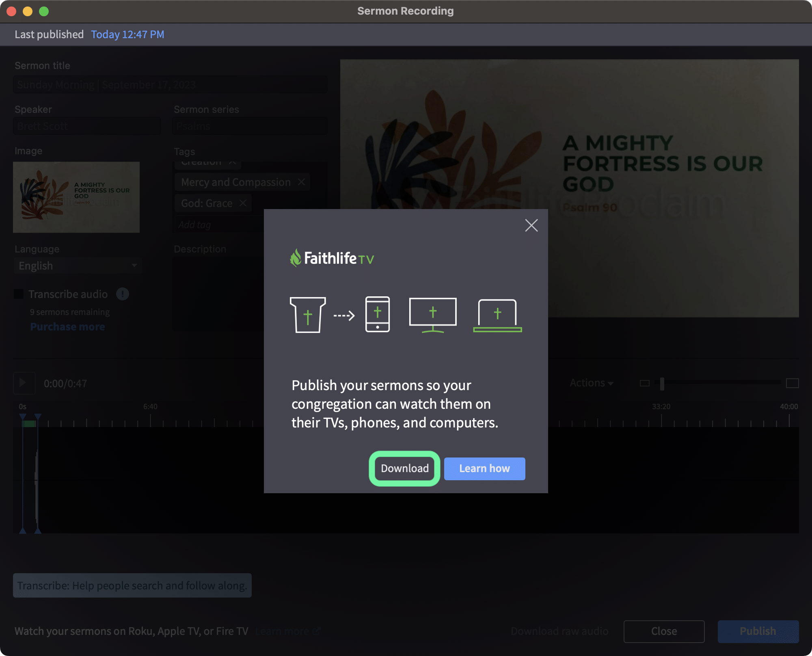Remove the God: Grace tag
The image size is (812, 656).
coord(243,203)
